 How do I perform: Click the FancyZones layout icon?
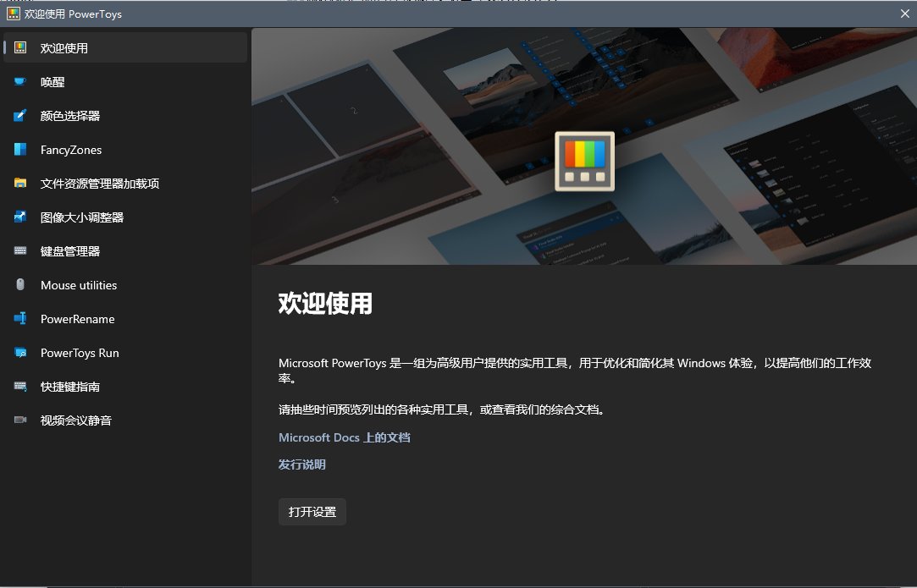20,149
